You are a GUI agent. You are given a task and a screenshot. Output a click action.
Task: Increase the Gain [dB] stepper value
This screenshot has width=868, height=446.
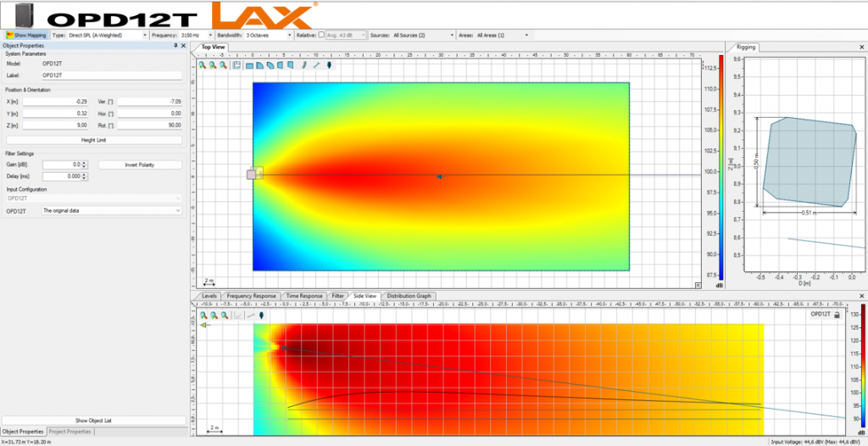tap(84, 163)
